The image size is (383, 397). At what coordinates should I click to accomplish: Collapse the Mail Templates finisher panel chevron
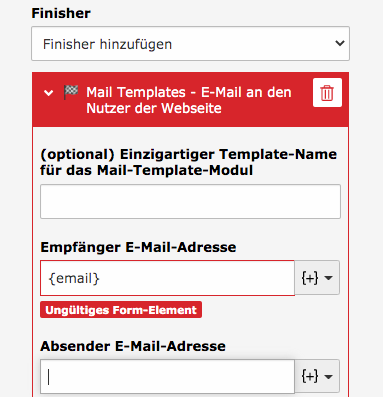pyautogui.click(x=49, y=93)
